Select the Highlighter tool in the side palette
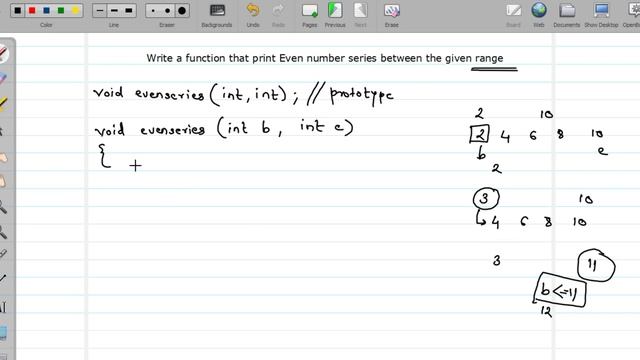The height and width of the screenshot is (360, 640). [3, 104]
